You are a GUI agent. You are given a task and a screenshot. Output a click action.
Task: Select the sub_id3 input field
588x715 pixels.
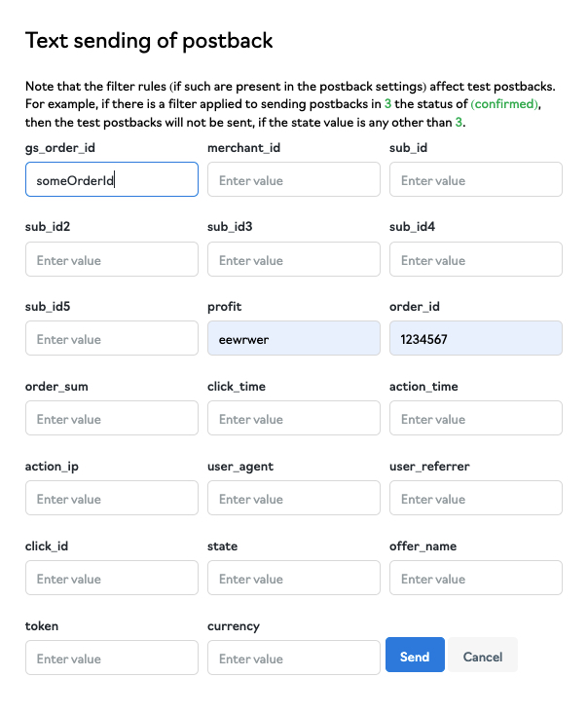click(294, 259)
